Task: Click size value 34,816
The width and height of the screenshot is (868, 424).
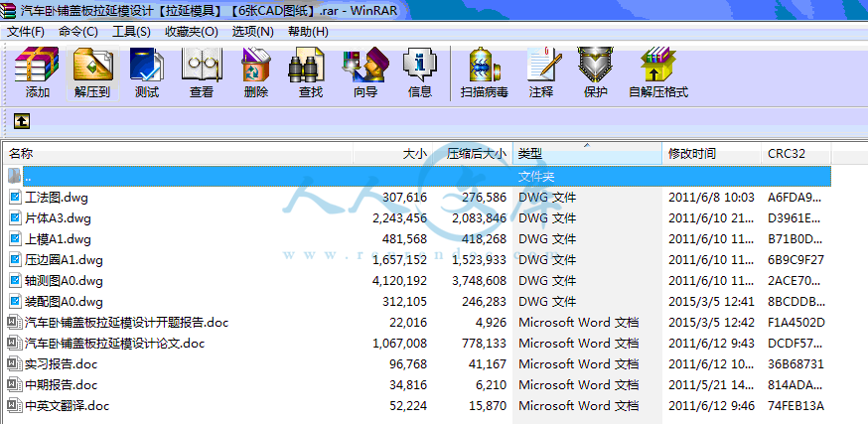Action: pos(408,384)
